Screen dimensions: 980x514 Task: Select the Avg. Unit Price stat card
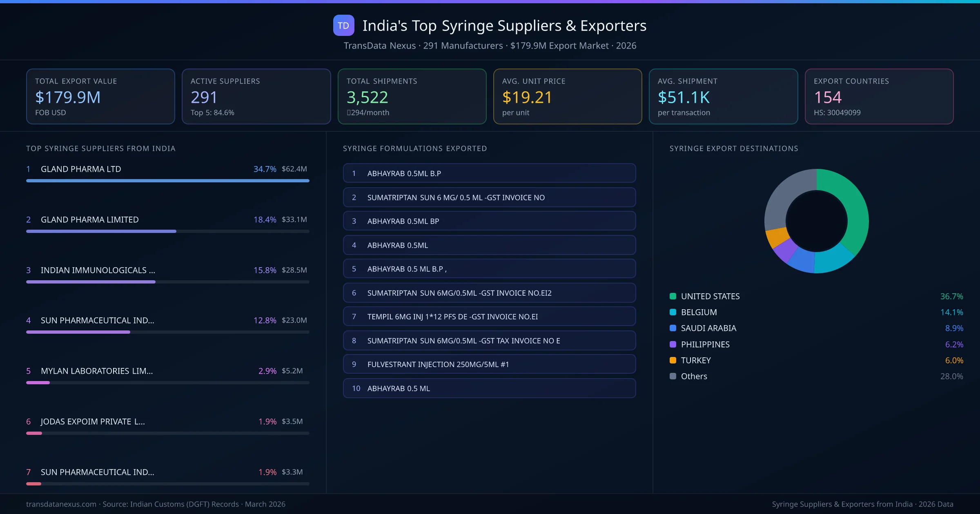click(x=568, y=96)
